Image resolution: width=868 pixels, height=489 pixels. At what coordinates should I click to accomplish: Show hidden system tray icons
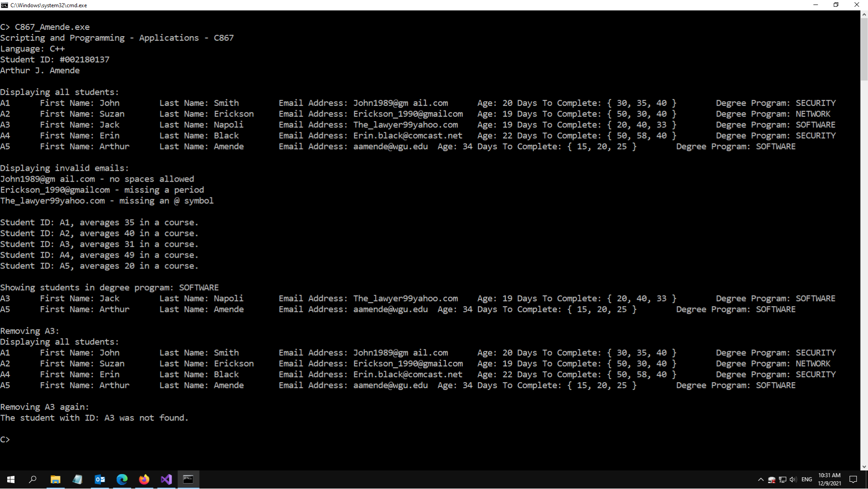[x=761, y=479]
